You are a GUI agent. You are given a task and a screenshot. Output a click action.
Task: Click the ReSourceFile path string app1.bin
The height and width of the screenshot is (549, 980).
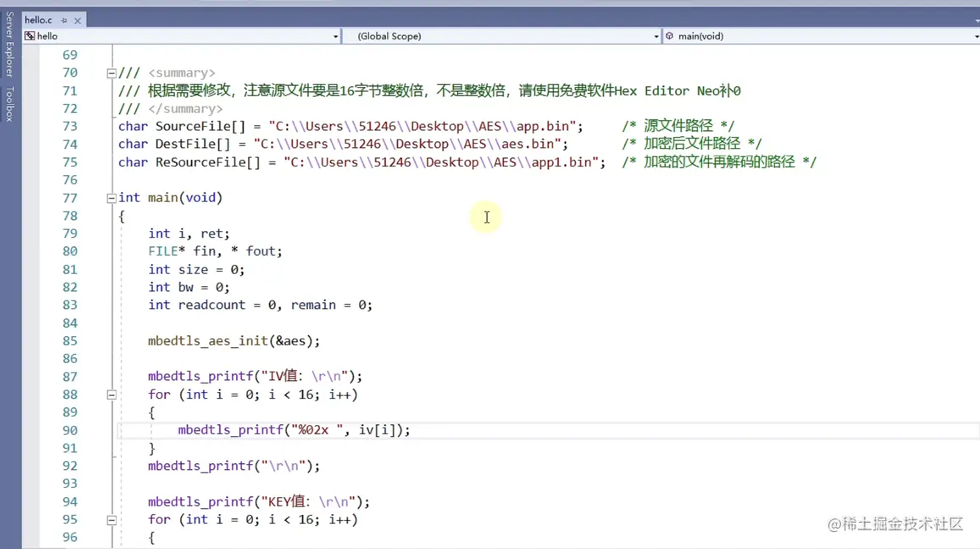tap(441, 163)
